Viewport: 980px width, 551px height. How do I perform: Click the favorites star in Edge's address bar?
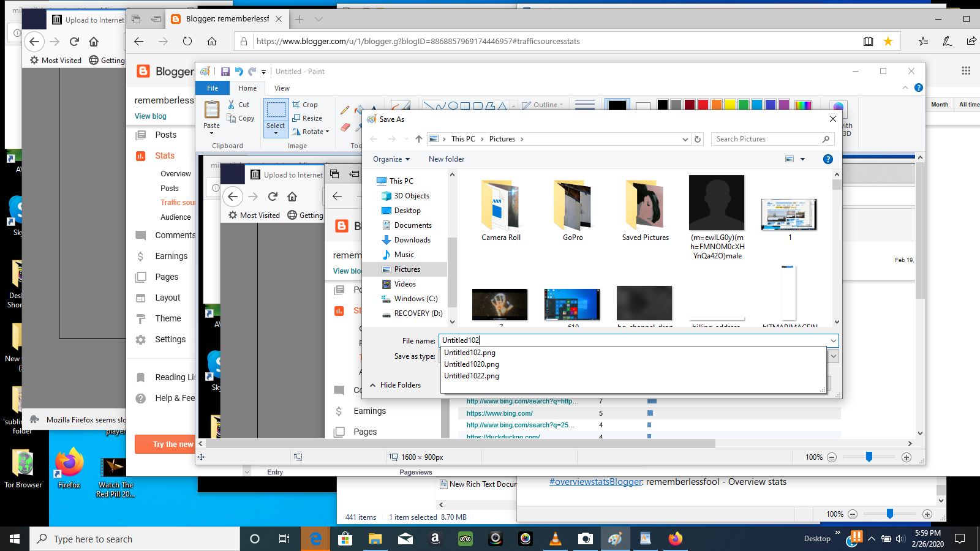[888, 41]
